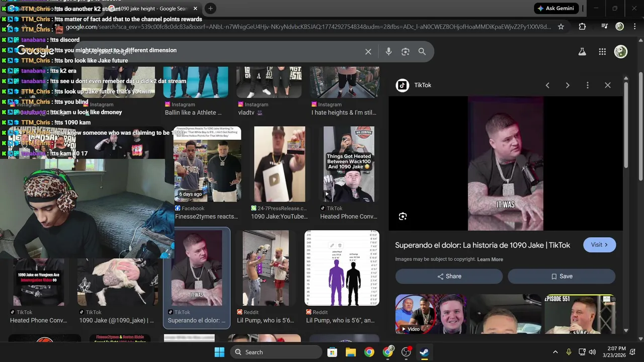This screenshot has height=362, width=644.
Task: Open the 24-7PressRelease YouTube plaque image result
Action: coord(279,164)
